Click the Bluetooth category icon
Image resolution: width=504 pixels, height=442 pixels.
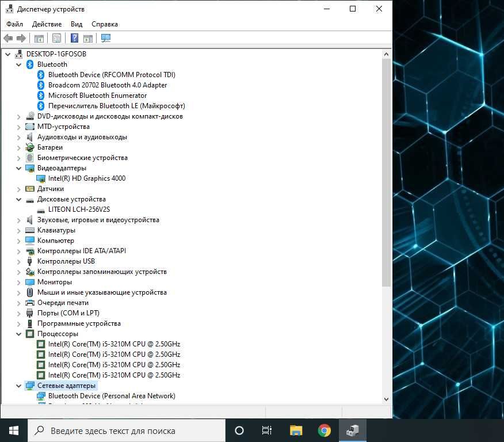tap(30, 64)
